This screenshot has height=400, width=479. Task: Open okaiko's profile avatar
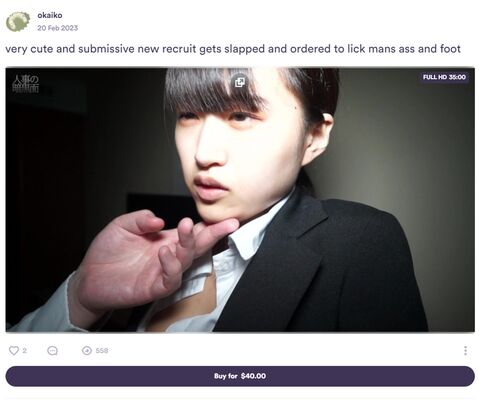[18, 22]
